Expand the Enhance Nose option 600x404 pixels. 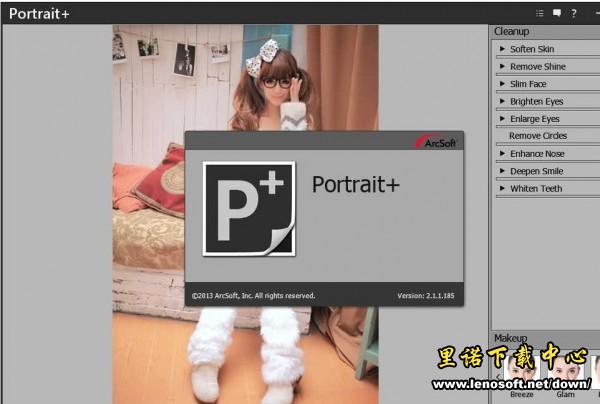pos(502,153)
